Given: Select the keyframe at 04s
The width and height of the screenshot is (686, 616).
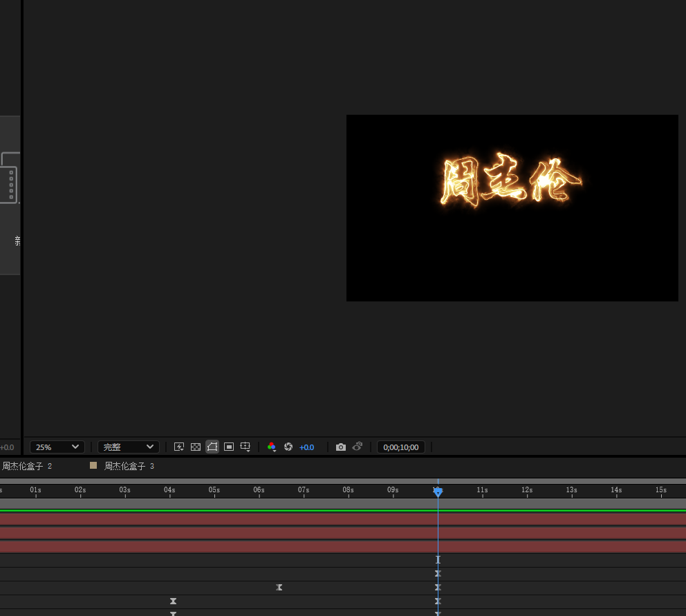Looking at the screenshot, I should coord(174,601).
